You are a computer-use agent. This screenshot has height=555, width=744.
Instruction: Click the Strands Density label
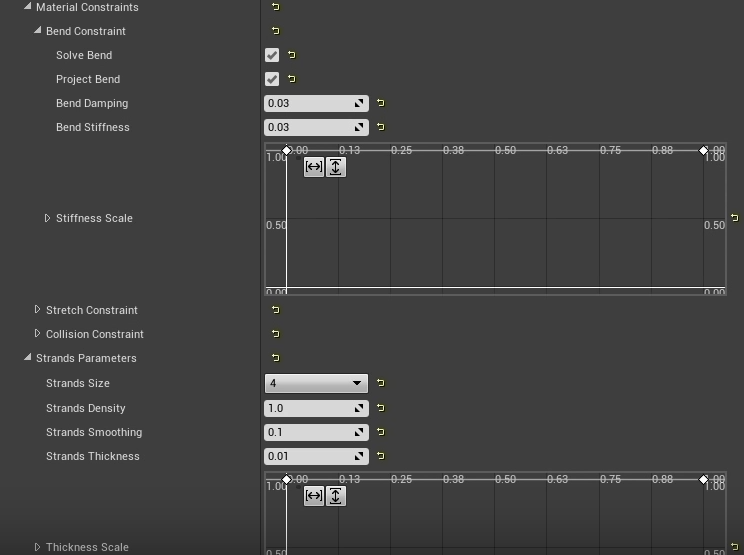(85, 408)
